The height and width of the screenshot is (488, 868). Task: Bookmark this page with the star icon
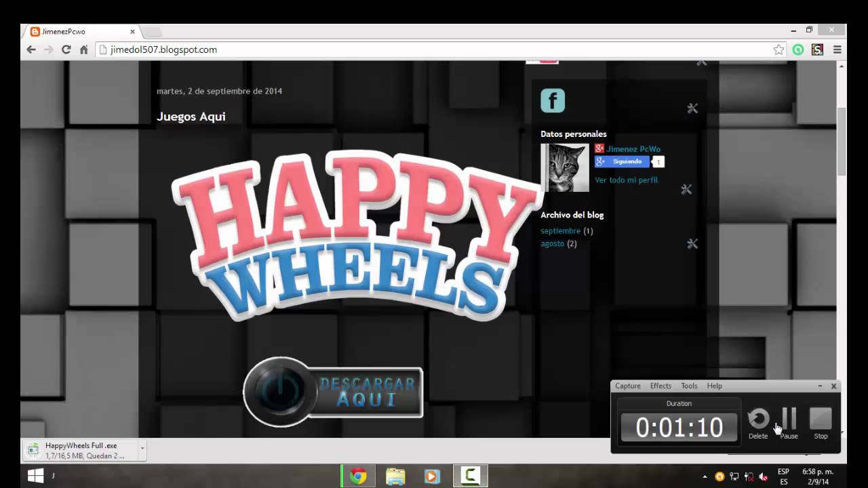tap(778, 49)
